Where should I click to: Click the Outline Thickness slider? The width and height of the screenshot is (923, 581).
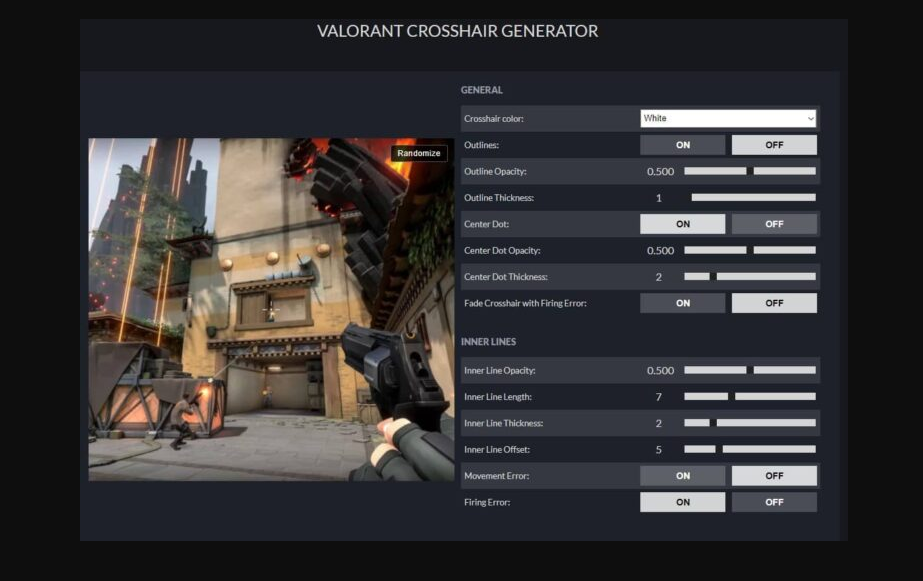pos(750,197)
